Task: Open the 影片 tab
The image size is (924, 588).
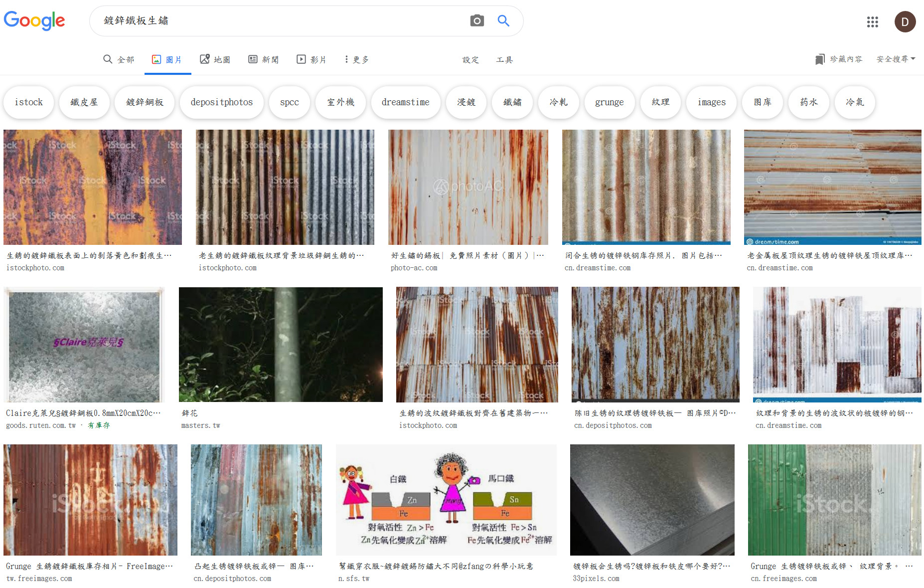Action: [x=311, y=59]
